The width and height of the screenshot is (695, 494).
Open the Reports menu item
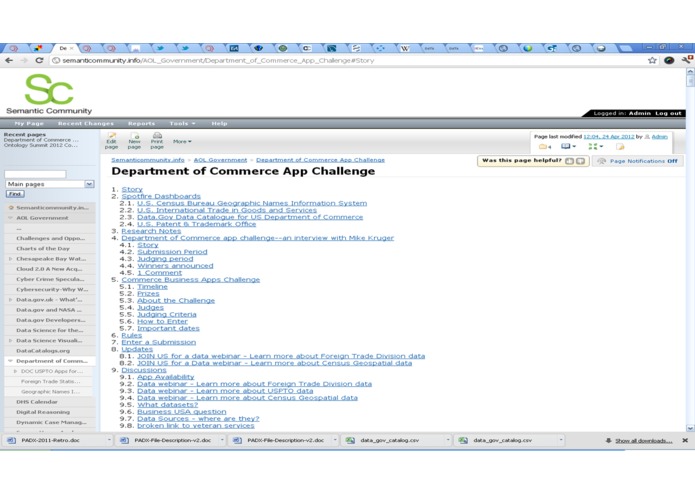coord(141,124)
